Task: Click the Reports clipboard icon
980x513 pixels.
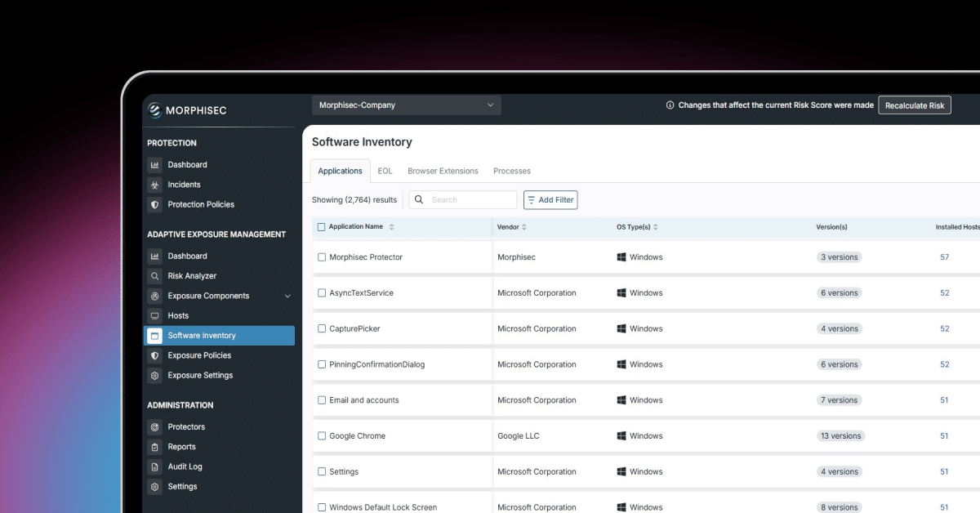Action: (154, 447)
